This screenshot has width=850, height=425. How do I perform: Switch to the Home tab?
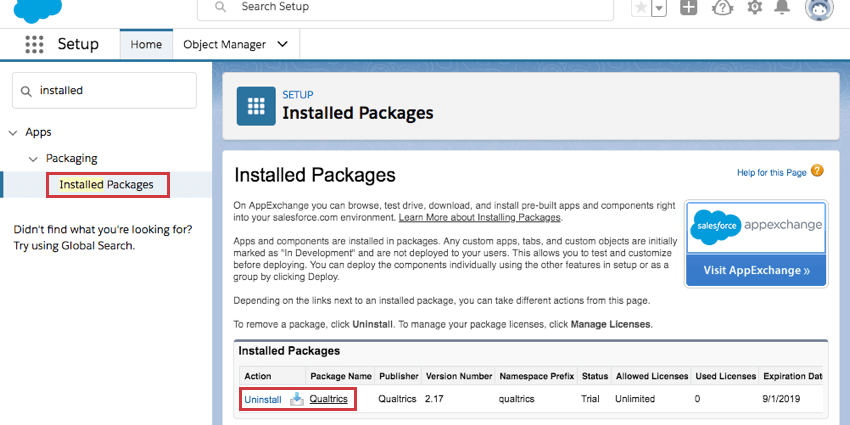146,44
